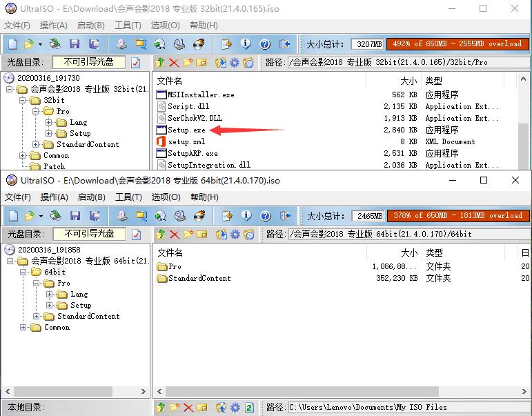Expand Common folder in 32bit window tree
Viewport: 532px width, 416px height.
pos(22,155)
